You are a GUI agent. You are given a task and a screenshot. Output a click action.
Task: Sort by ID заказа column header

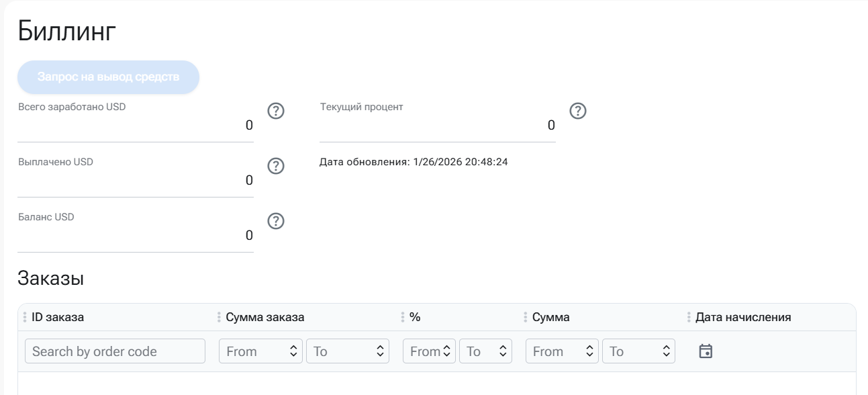coord(58,317)
